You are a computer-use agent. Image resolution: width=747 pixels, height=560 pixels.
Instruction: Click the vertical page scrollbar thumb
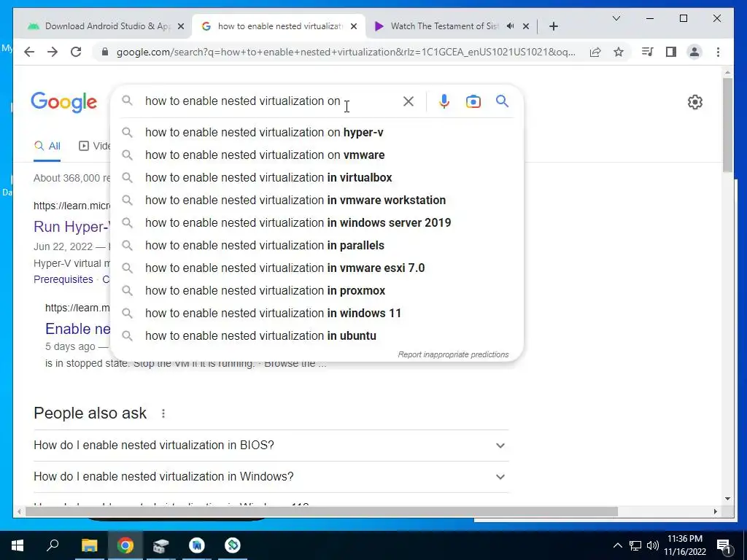click(x=727, y=125)
